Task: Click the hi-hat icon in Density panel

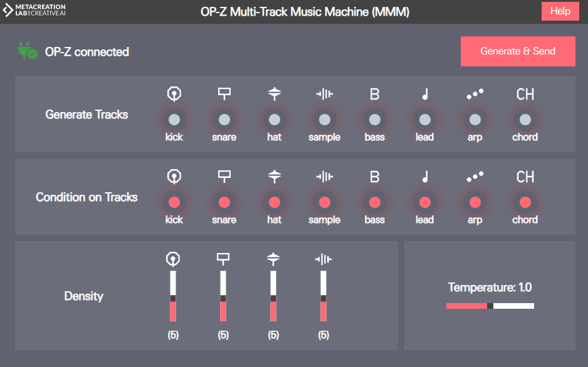Action: click(x=273, y=259)
